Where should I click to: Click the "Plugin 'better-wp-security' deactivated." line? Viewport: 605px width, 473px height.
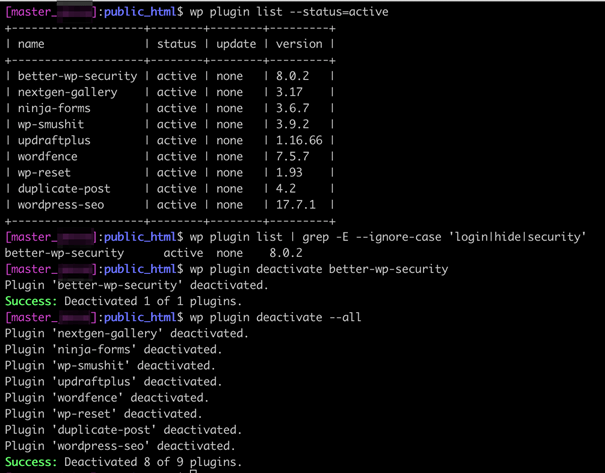136,285
